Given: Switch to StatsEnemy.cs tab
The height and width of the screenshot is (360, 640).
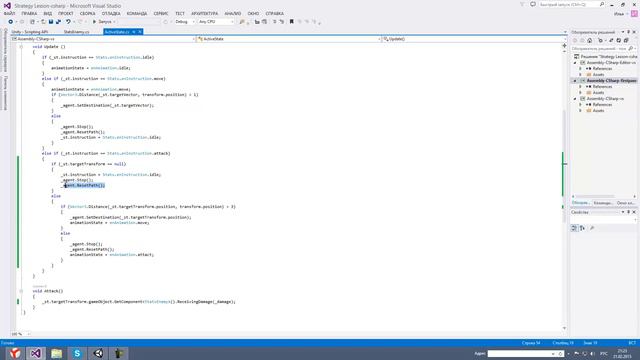Looking at the screenshot, I should [x=76, y=32].
